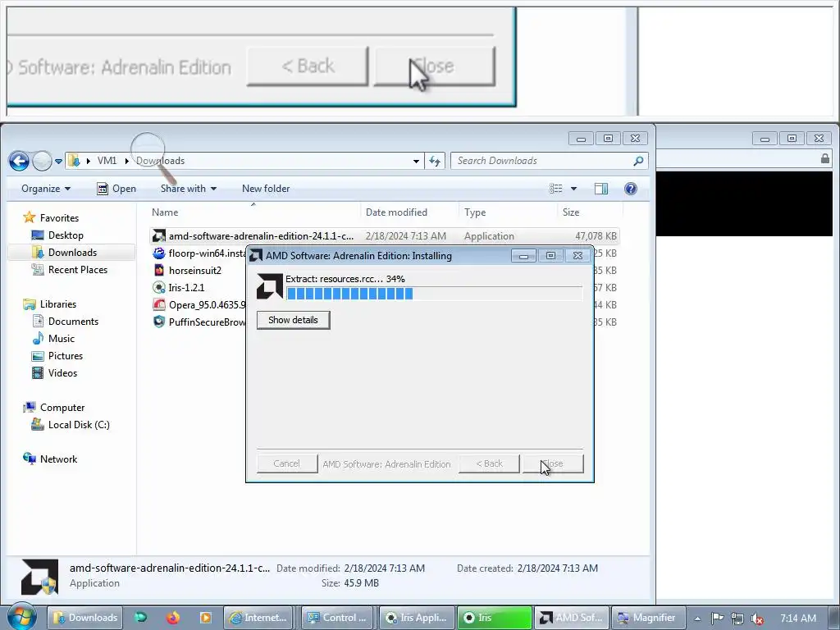Screen dimensions: 840x630
Task: Click VM1 in the address breadcrumb
Action: 107,161
